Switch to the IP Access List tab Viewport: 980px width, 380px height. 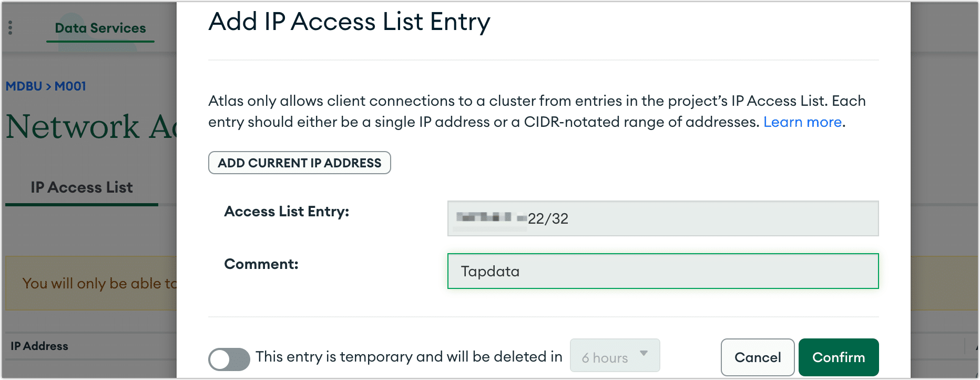pyautogui.click(x=81, y=187)
